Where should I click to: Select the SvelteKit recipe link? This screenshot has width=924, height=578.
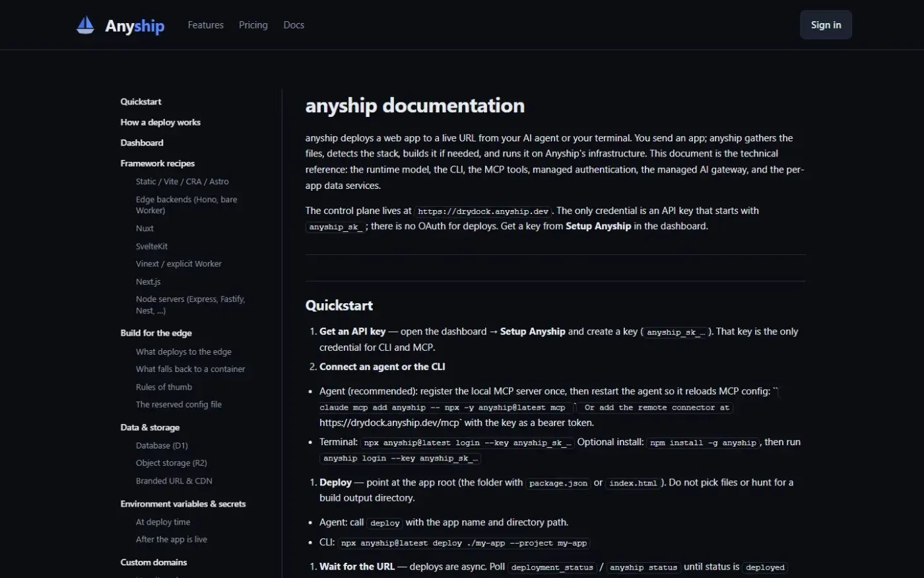click(152, 246)
